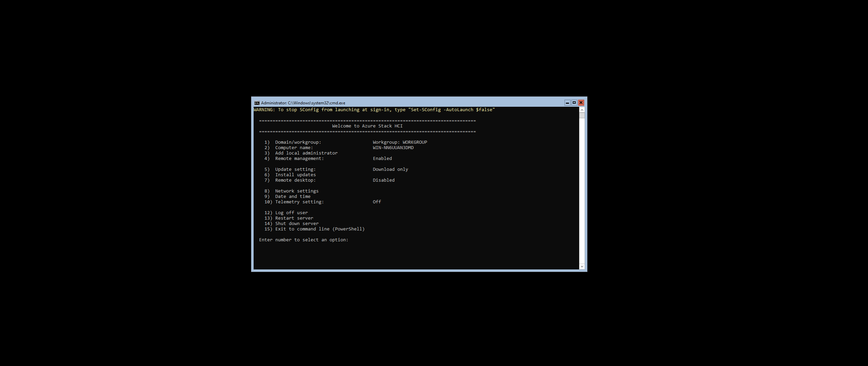The width and height of the screenshot is (868, 366).
Task: Click the Remote management Enabled value
Action: (382, 159)
